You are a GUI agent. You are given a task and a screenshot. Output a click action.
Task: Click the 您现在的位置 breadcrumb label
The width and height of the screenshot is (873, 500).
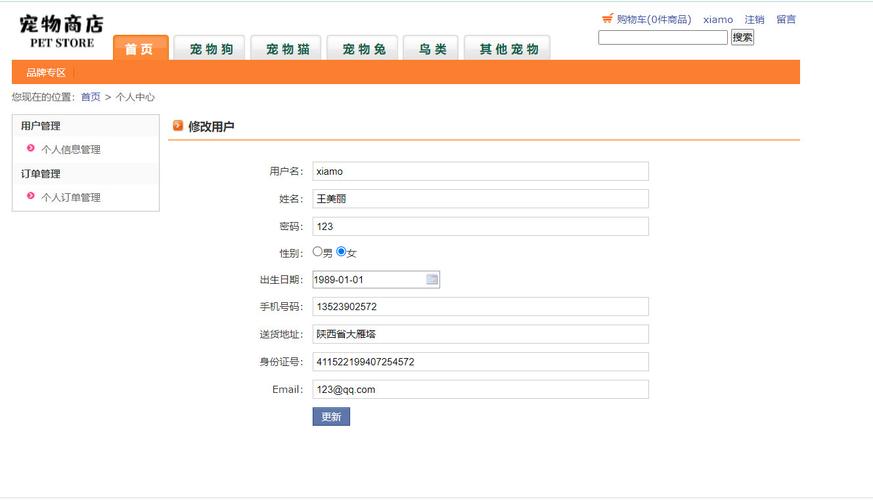click(x=42, y=97)
